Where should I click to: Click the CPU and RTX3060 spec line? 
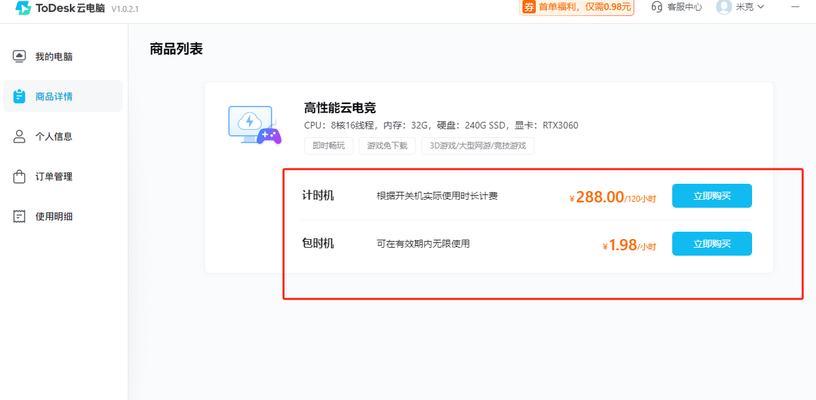coord(441,125)
